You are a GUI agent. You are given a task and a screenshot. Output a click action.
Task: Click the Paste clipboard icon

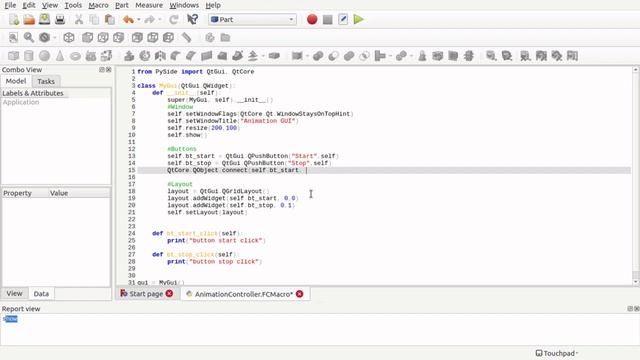[x=109, y=19]
